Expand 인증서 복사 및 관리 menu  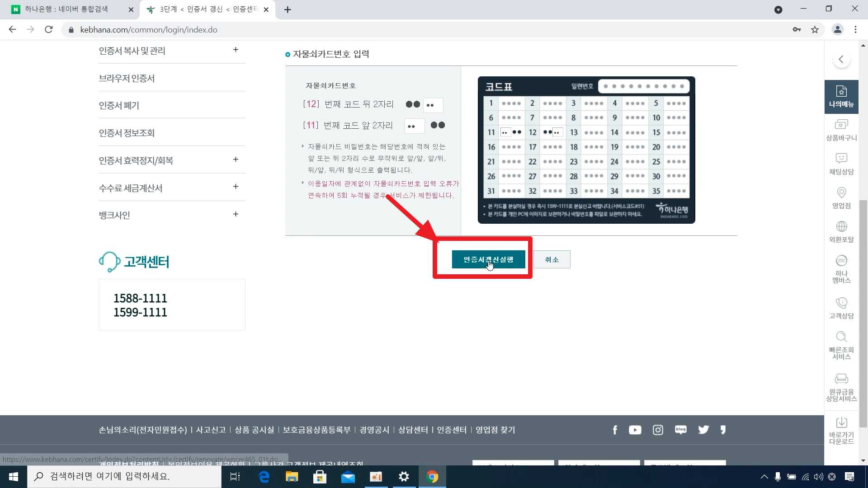(x=236, y=50)
